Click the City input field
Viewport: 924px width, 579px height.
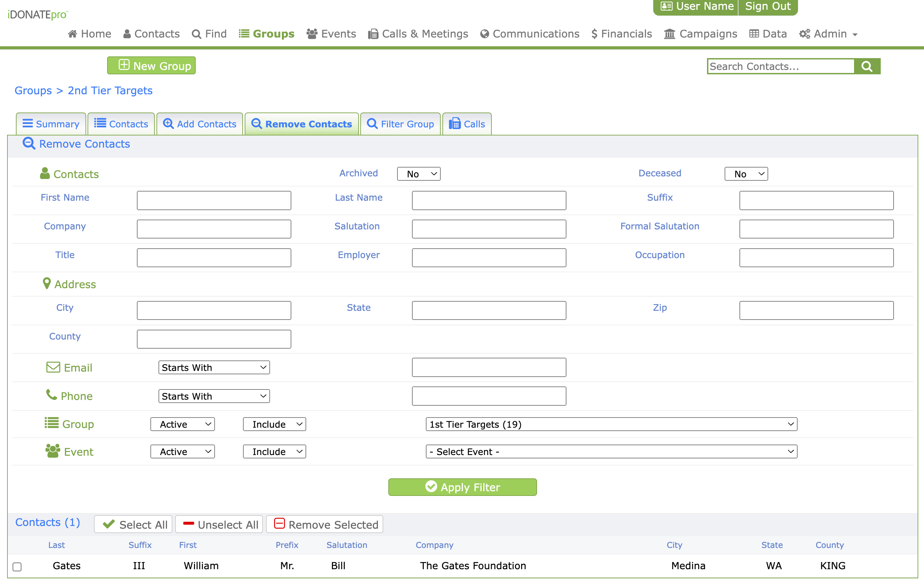[x=214, y=310]
